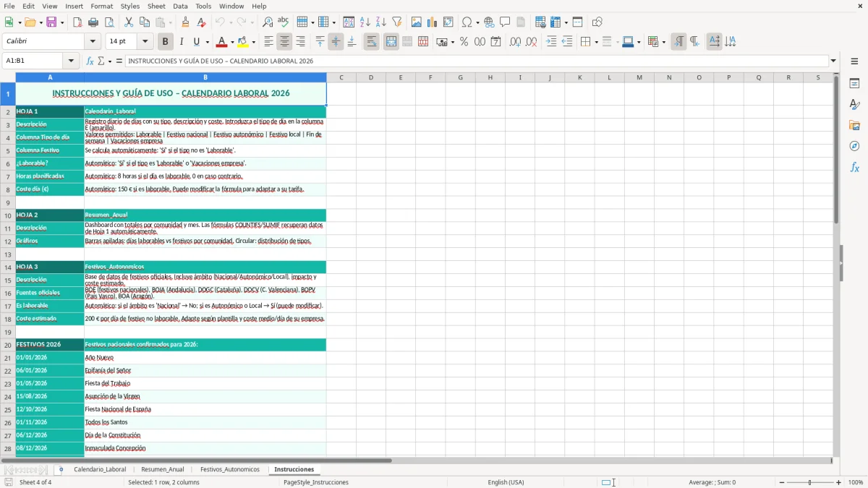The height and width of the screenshot is (488, 868).
Task: Switch to the Resumen_Anual sheet tab
Action: [x=163, y=469]
